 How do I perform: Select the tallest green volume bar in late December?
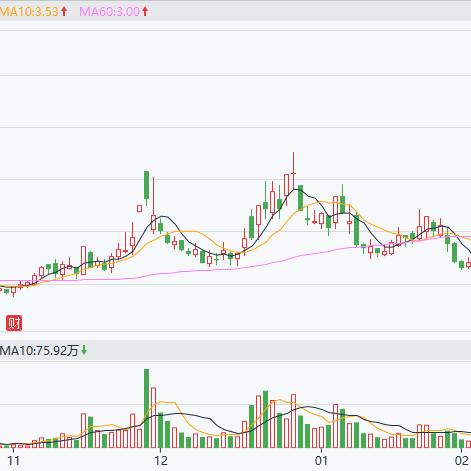pos(266,419)
